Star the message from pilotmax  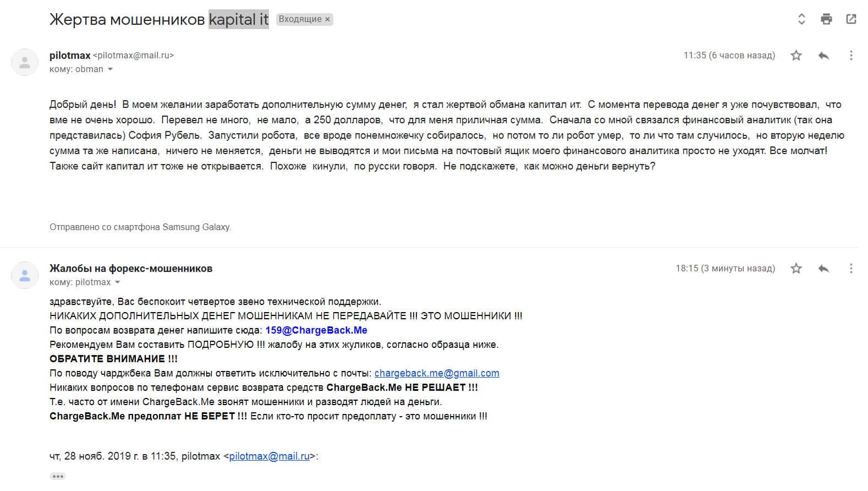point(796,55)
